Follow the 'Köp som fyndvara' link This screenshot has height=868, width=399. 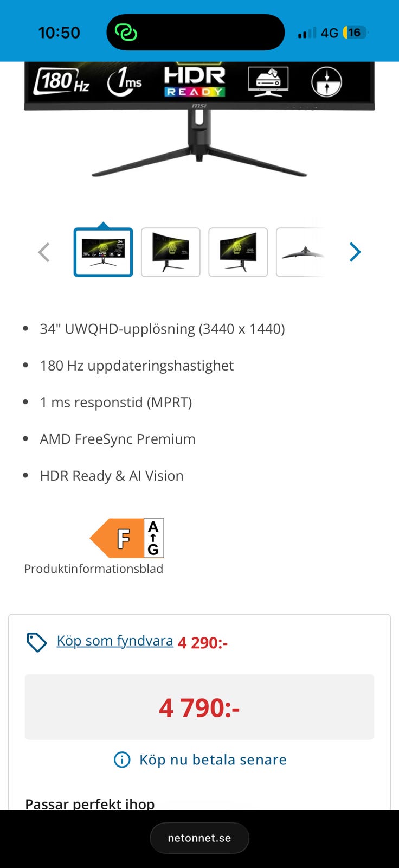(115, 641)
